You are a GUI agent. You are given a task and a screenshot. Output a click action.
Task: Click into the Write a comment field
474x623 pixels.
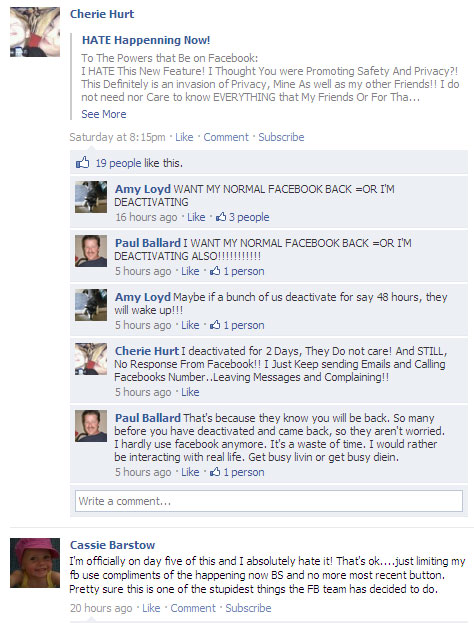pos(269,501)
